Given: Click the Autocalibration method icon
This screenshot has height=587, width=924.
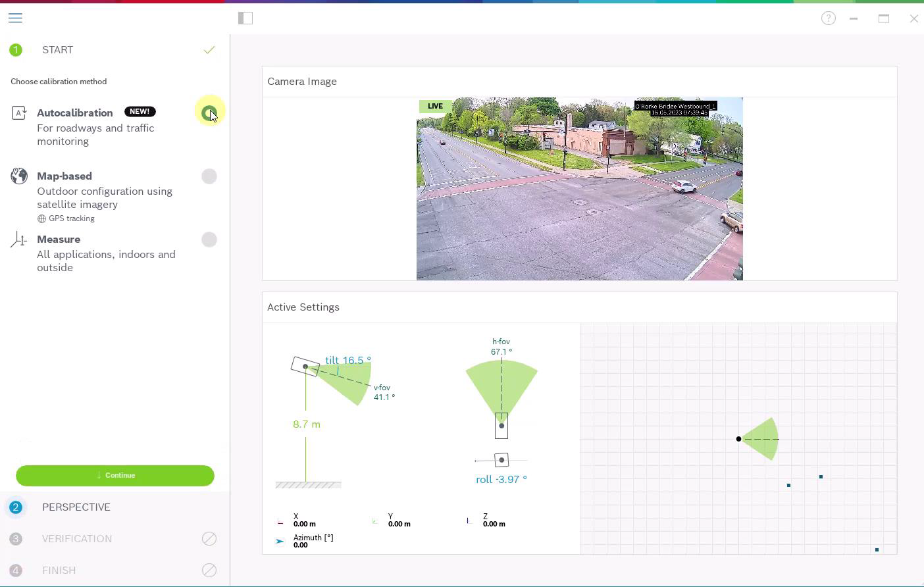Looking at the screenshot, I should coord(19,113).
